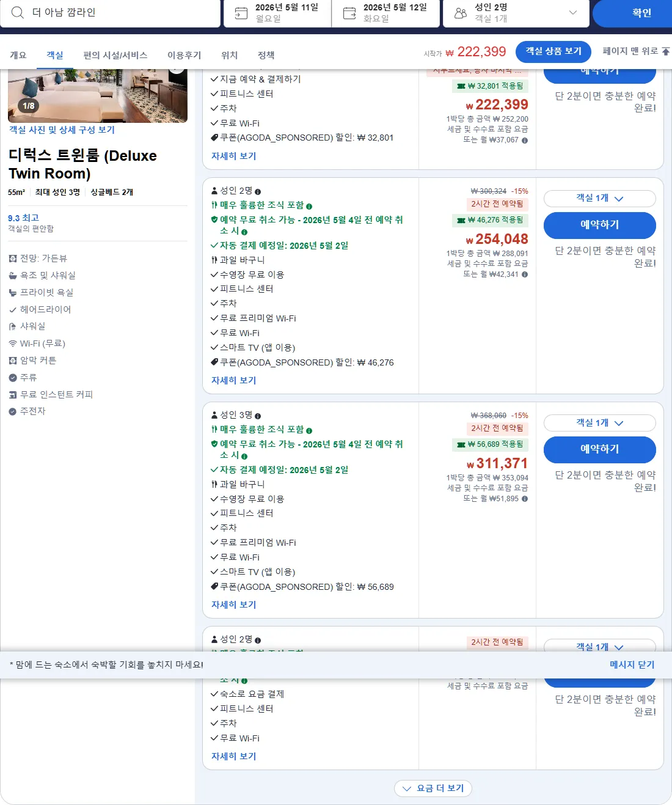Click the 페이지 맨 위로 link

(x=636, y=51)
